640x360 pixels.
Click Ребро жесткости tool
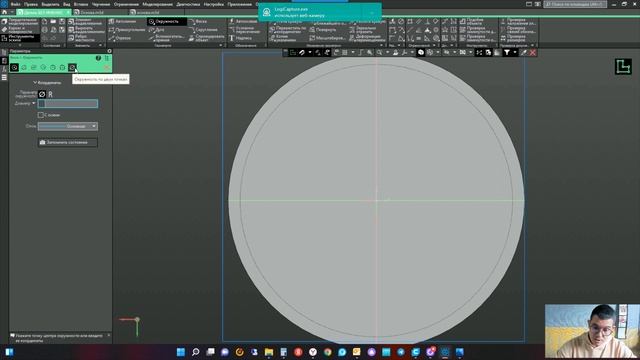(x=82, y=38)
